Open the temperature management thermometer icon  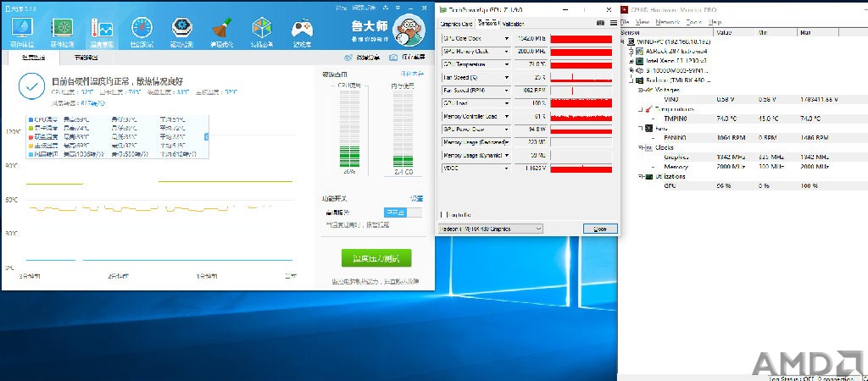tap(102, 28)
